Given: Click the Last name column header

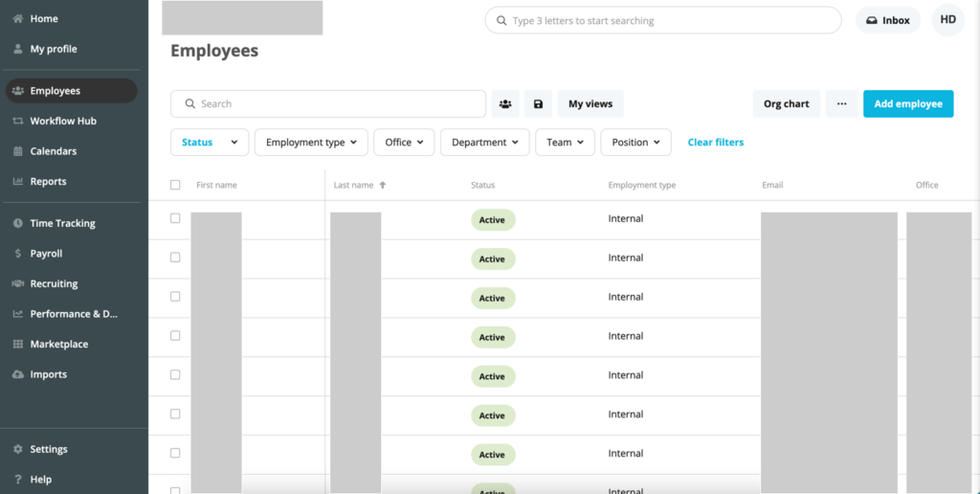Looking at the screenshot, I should (x=353, y=185).
